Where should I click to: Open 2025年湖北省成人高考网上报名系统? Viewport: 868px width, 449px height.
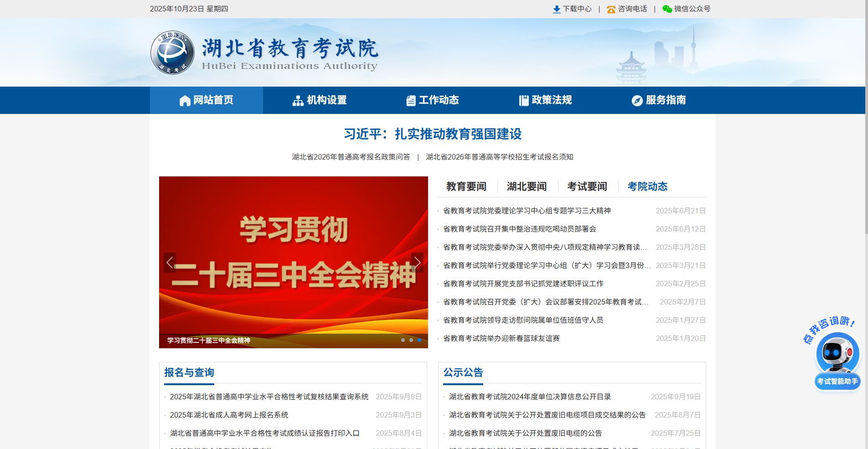230,415
